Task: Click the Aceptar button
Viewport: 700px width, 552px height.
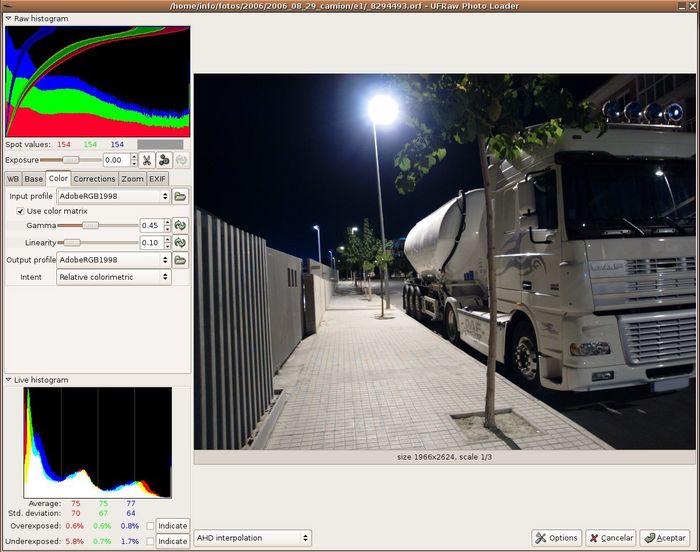Action: coord(665,538)
